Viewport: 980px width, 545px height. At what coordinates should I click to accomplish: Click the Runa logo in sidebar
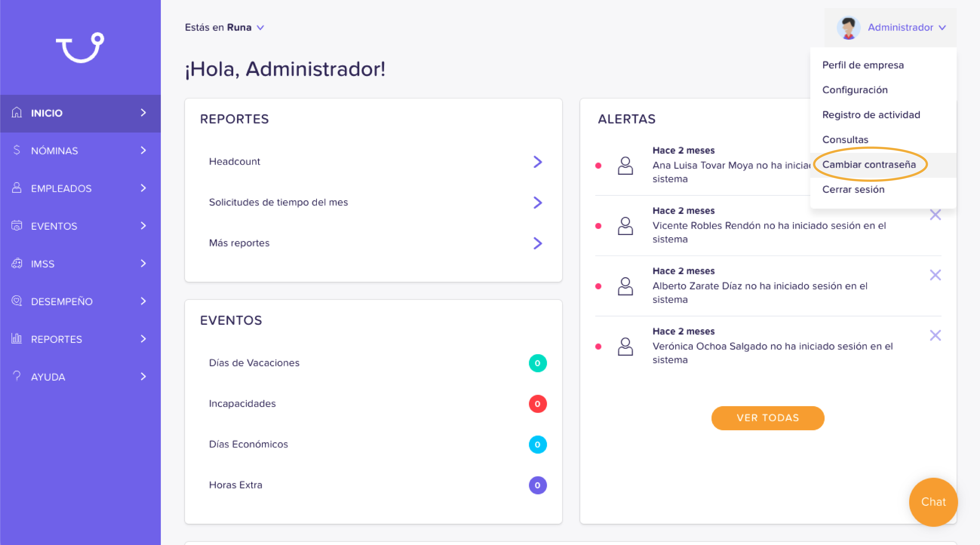80,47
